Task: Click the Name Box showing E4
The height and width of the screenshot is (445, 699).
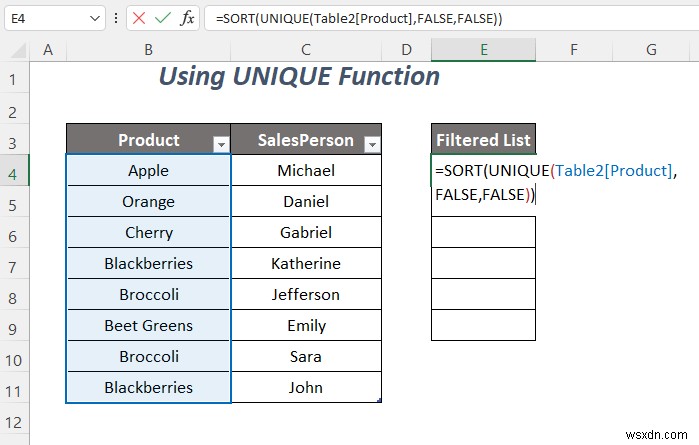Action: pos(45,19)
